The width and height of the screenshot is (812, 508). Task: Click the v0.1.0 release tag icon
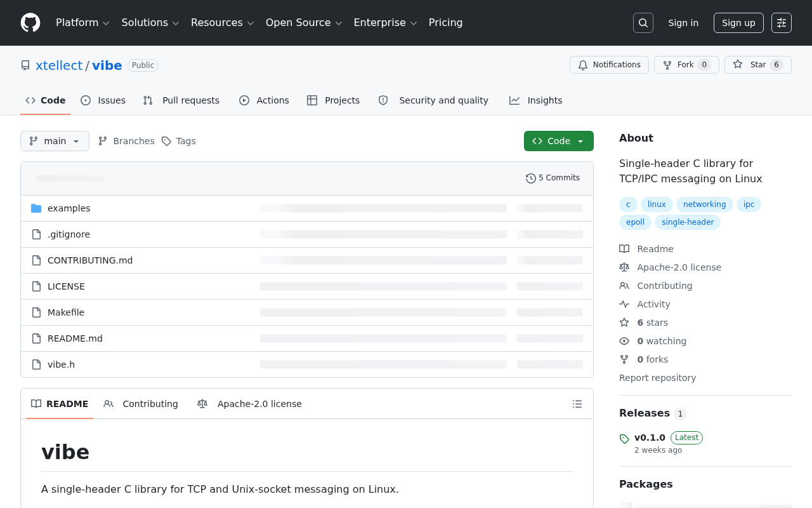(x=624, y=439)
